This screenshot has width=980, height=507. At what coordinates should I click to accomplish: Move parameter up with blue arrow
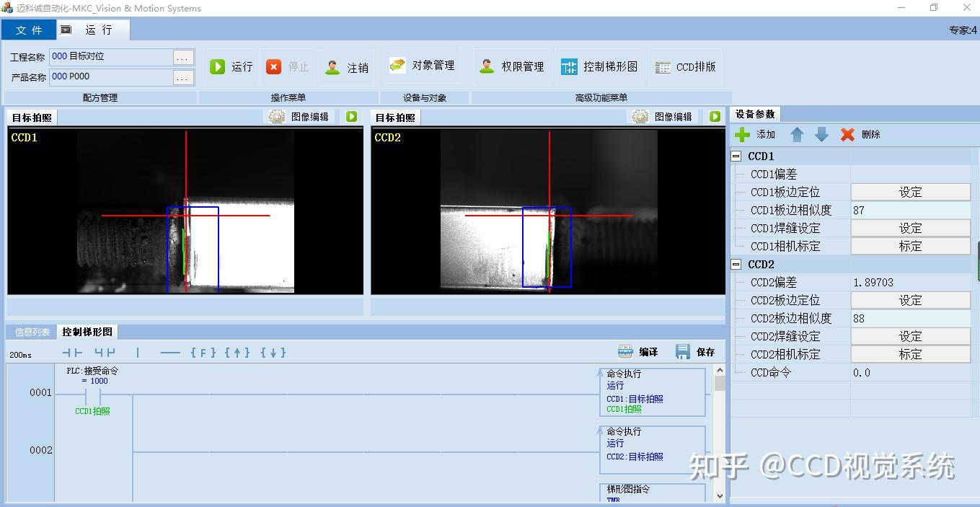coord(797,134)
